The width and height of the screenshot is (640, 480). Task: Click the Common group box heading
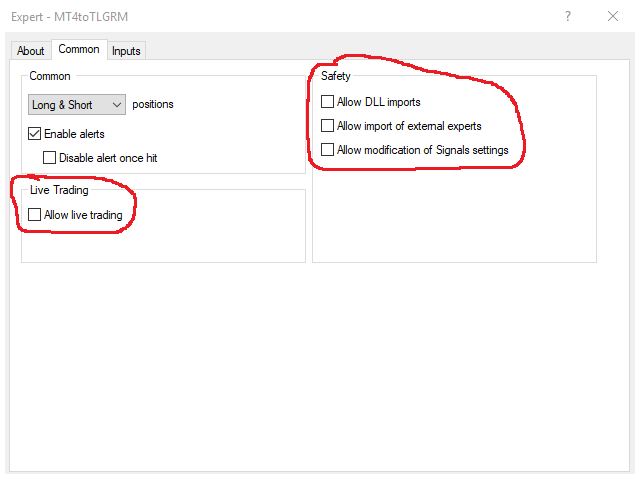click(x=50, y=76)
